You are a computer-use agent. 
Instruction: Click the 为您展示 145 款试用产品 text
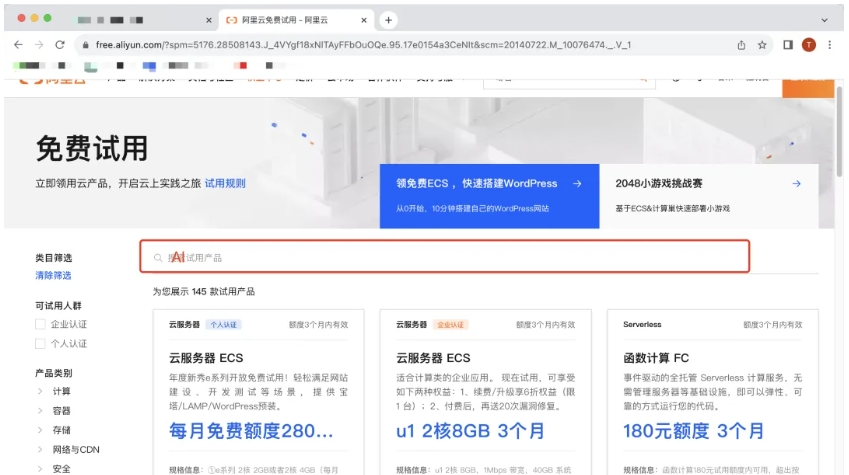pyautogui.click(x=204, y=291)
